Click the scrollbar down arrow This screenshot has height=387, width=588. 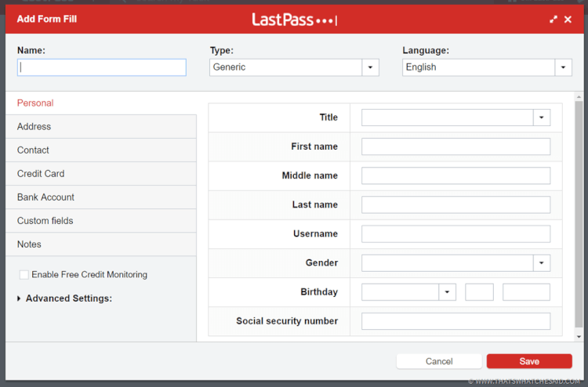(x=579, y=337)
